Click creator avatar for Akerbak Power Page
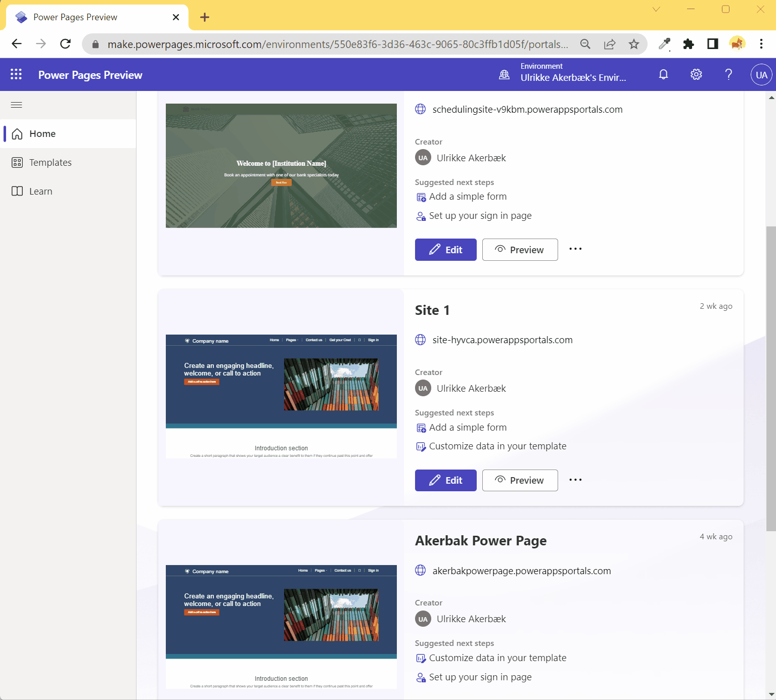 pos(423,619)
